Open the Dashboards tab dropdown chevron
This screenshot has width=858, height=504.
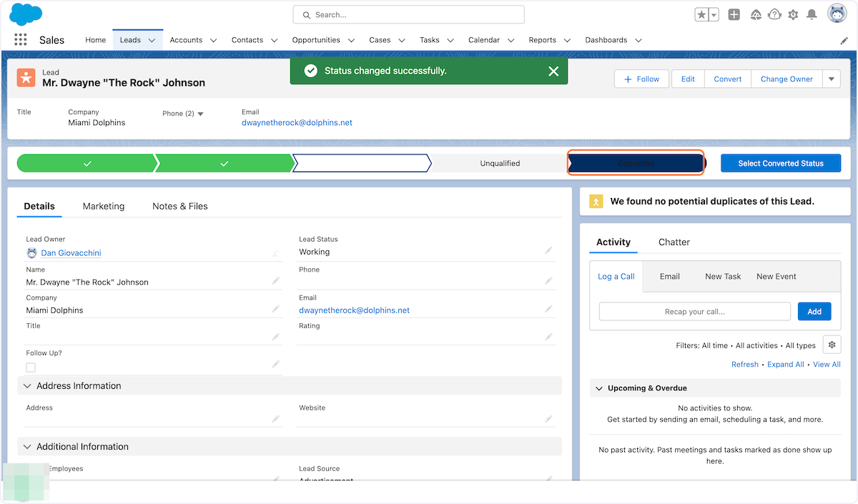tap(638, 41)
